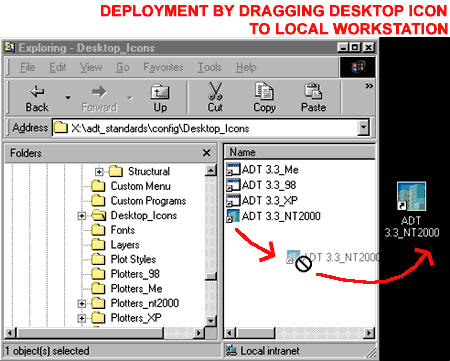Screen dimensions: 450x361
Task: Click folder pane horizontal scroll right arrow
Action: click(199, 333)
